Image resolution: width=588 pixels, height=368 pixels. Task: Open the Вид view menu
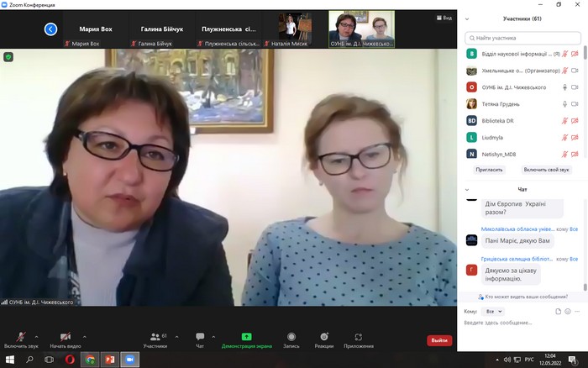(x=444, y=18)
